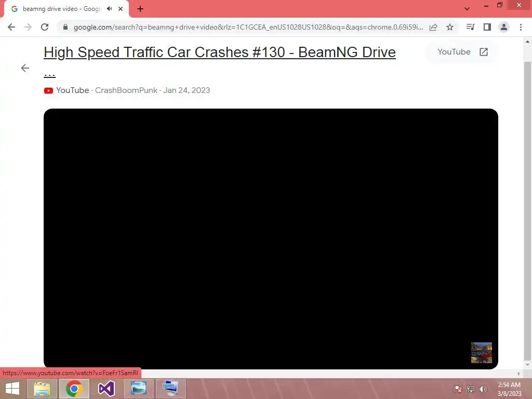Open the Windows Start button
The height and width of the screenshot is (399, 532).
pyautogui.click(x=12, y=389)
